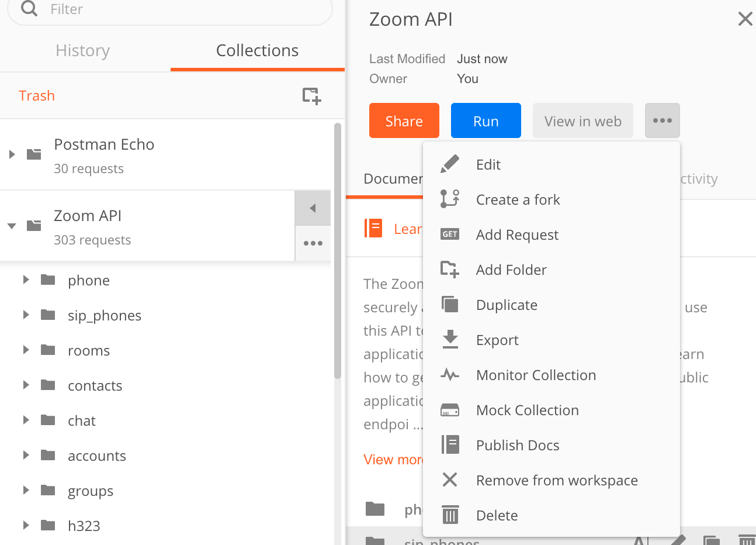The width and height of the screenshot is (756, 545).
Task: Expand the chat folder
Action: click(x=26, y=420)
